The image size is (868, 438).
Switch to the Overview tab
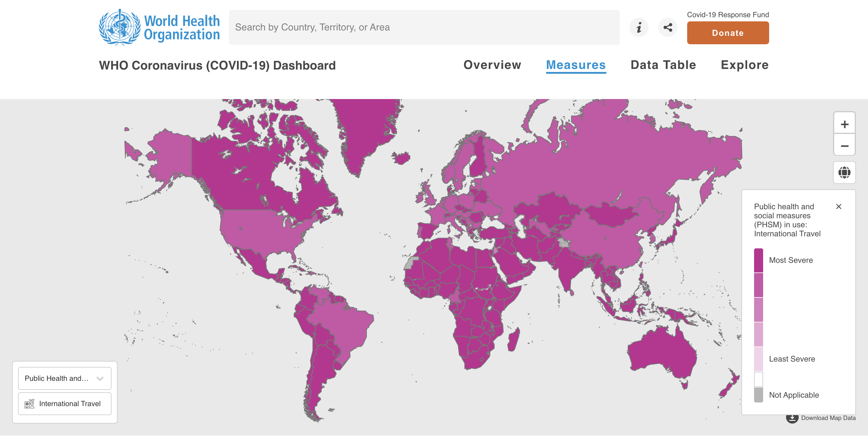(492, 65)
